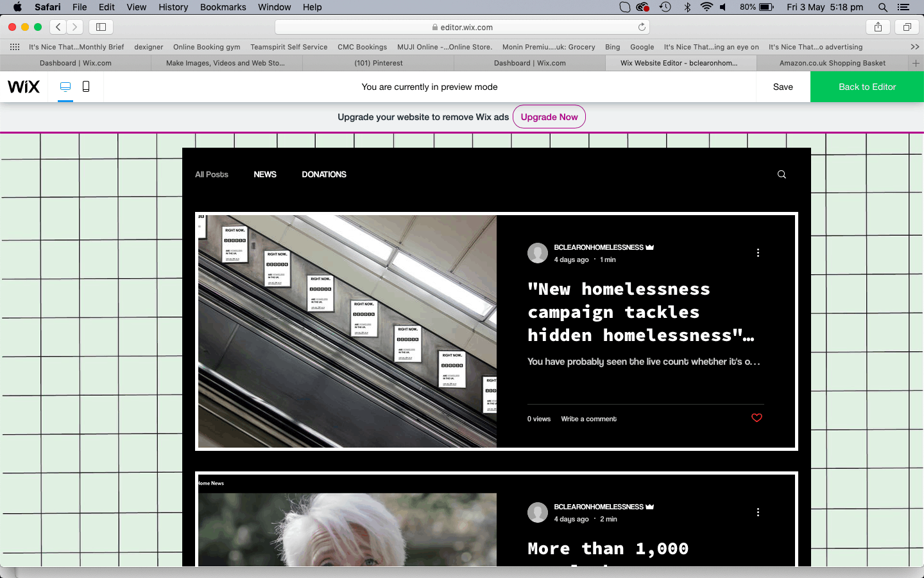Toggle Safari sidebar button
924x578 pixels.
pos(101,27)
